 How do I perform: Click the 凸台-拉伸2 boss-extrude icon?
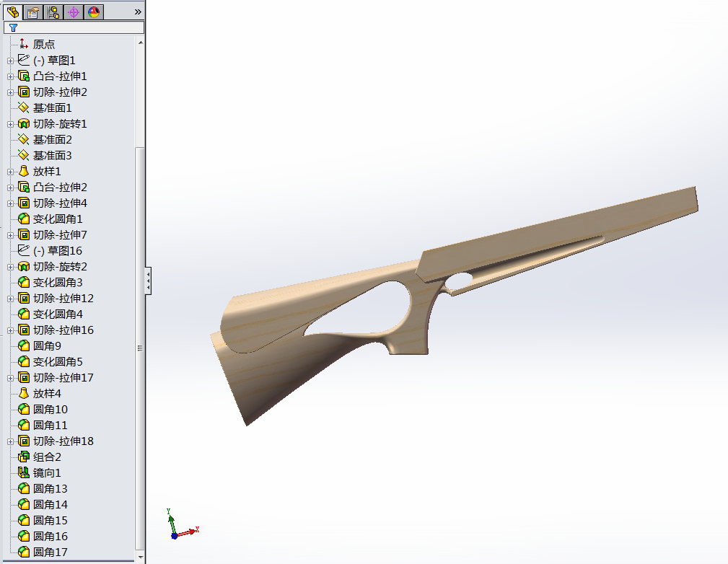[x=23, y=187]
